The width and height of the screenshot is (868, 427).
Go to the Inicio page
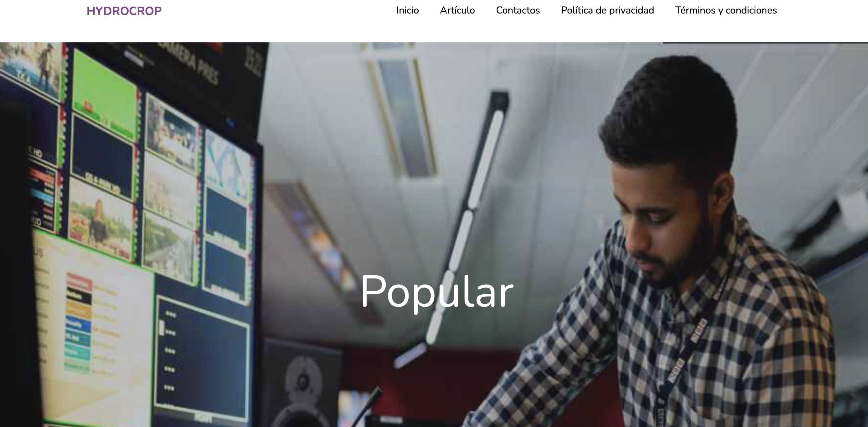[x=407, y=10]
